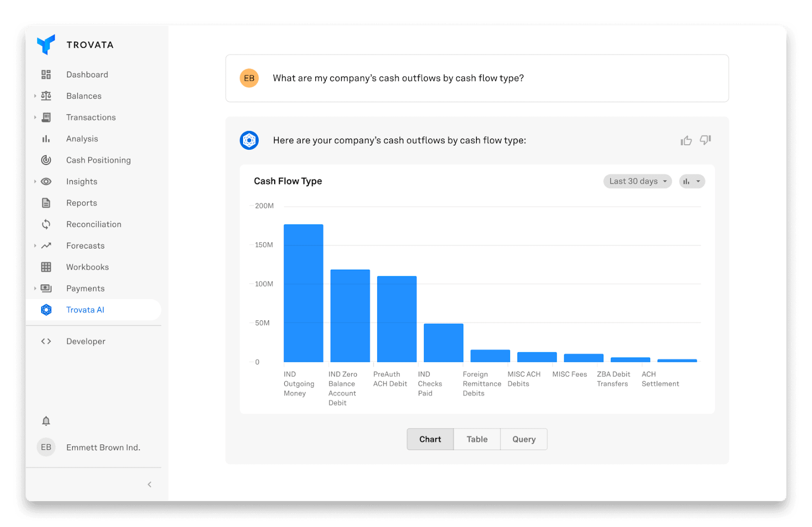This screenshot has width=812, height=527.
Task: Expand the Balances menu arrow
Action: (35, 96)
